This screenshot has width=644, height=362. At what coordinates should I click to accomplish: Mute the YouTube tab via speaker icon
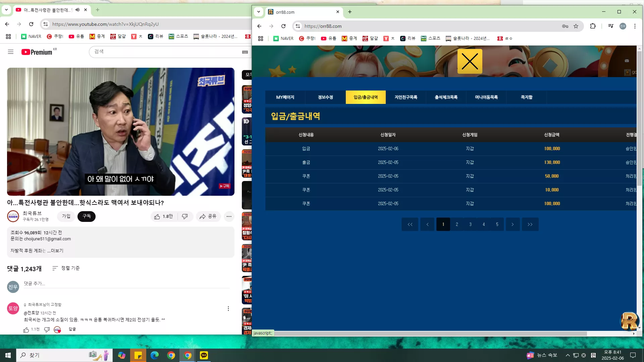[x=77, y=10]
